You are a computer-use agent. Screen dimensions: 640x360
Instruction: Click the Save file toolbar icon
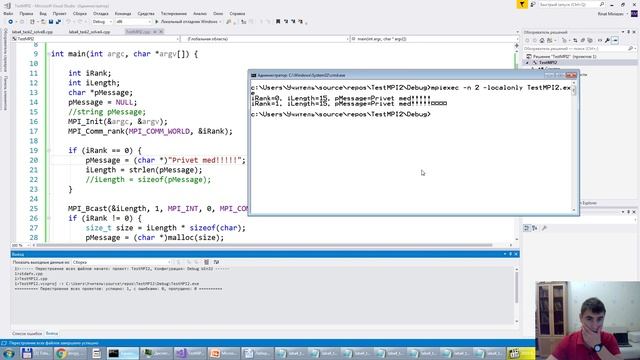(51, 22)
